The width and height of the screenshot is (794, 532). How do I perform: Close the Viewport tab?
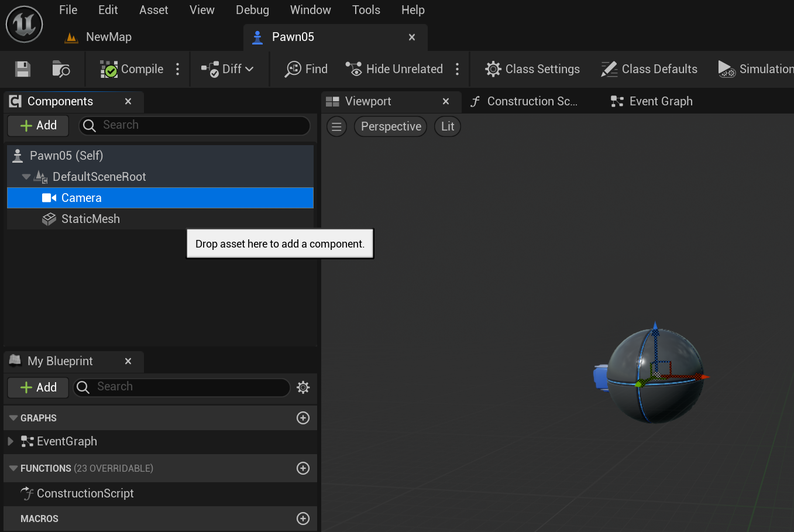coord(446,101)
